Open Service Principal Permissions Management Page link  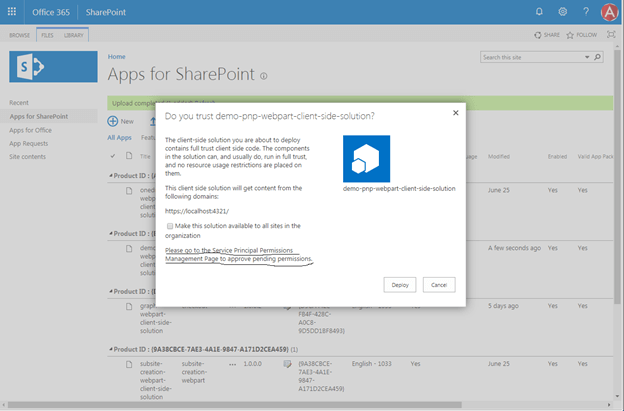239,255
